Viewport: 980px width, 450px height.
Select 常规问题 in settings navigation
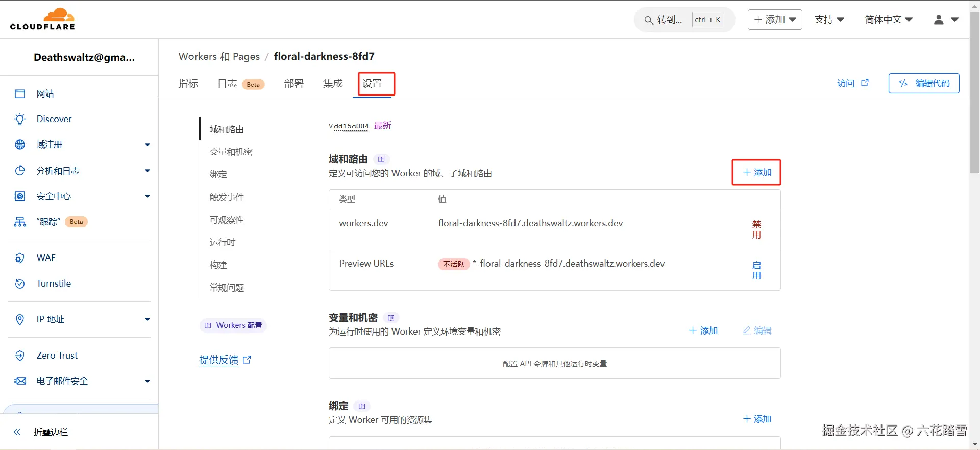coord(227,288)
